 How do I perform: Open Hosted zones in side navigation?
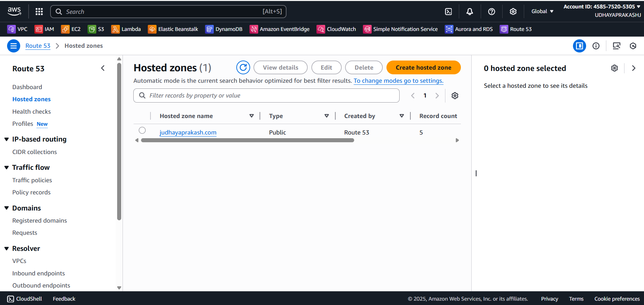pos(32,99)
